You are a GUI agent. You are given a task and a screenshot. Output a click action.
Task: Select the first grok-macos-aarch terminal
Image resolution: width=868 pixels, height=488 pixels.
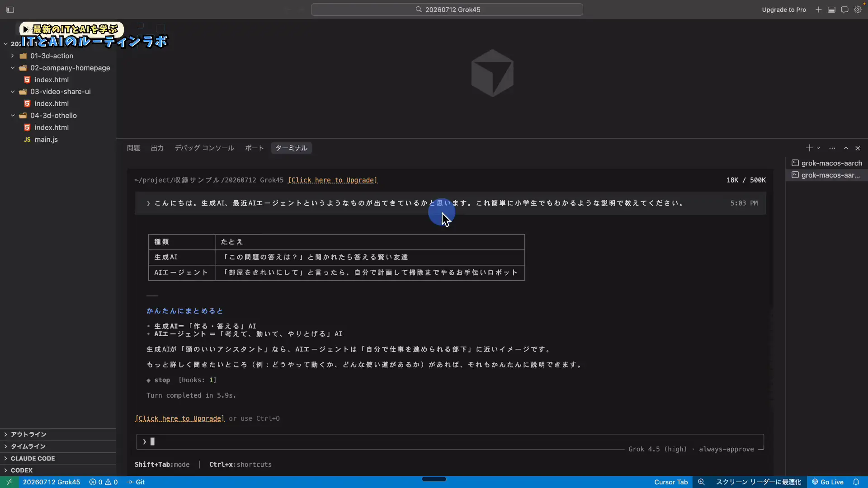(827, 163)
